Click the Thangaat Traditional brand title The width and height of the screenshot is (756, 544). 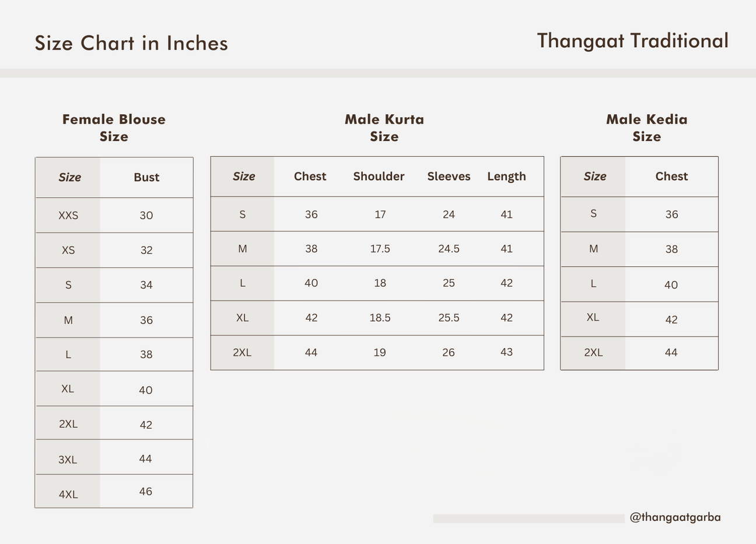[632, 41]
